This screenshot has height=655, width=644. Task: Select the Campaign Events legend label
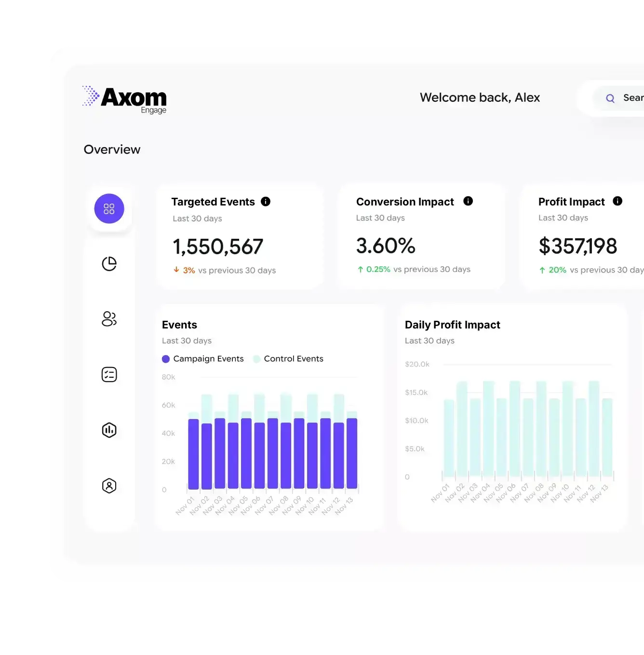point(208,359)
